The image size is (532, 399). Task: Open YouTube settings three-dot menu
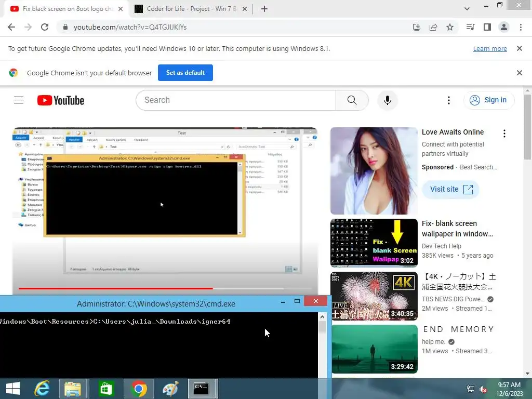click(x=448, y=100)
